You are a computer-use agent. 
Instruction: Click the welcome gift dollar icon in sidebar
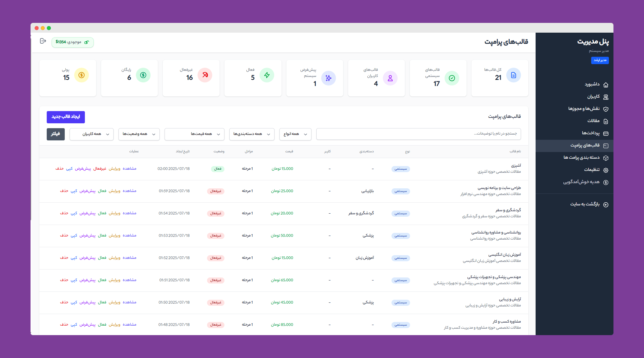606,182
